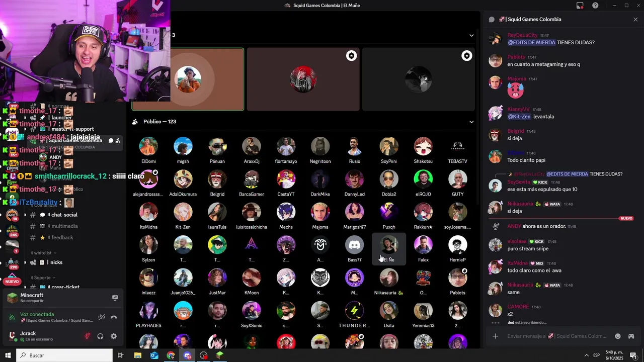Select the middle speaker tile with red avatar
644x362 pixels.
tap(303, 79)
